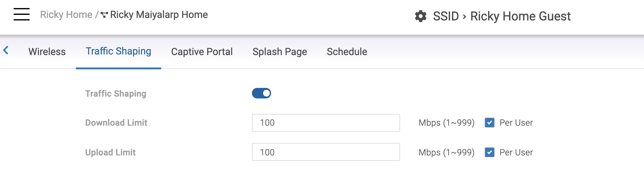
Task: Click the Upload Limit field label
Action: [111, 152]
